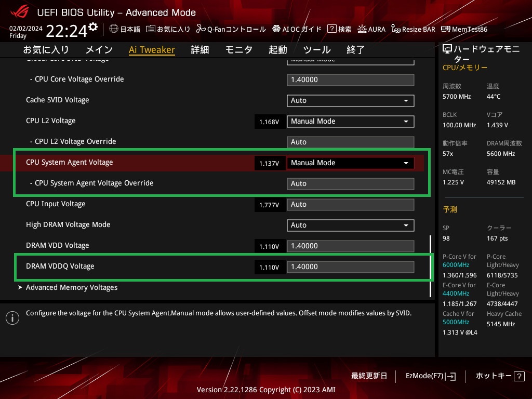
Task: Click the 1.137V System Agent readout
Action: click(x=270, y=163)
